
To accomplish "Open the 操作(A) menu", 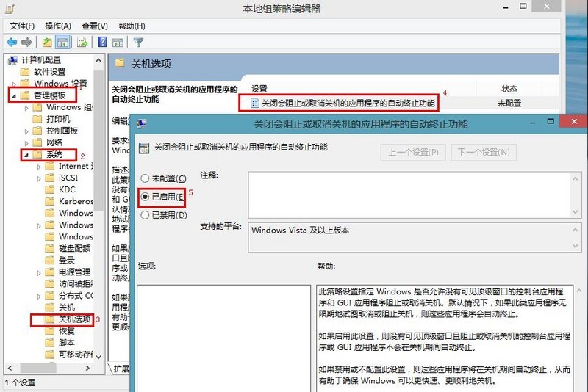I will (58, 26).
